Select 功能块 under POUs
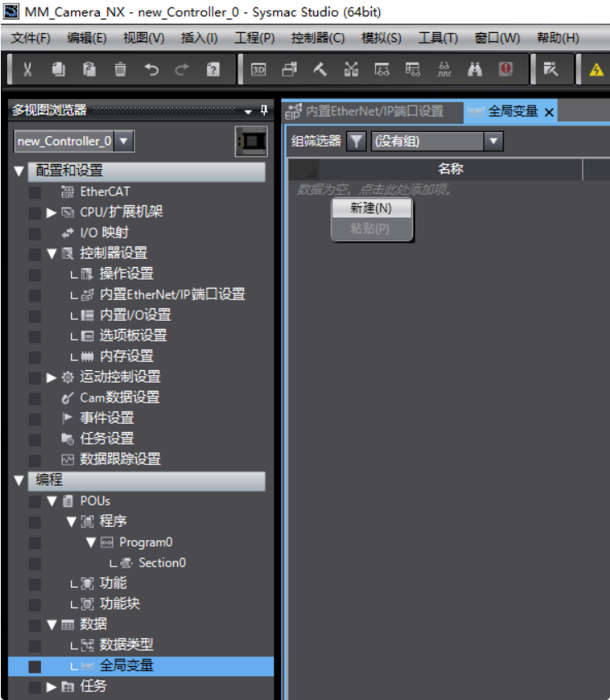Image resolution: width=610 pixels, height=700 pixels. click(120, 604)
